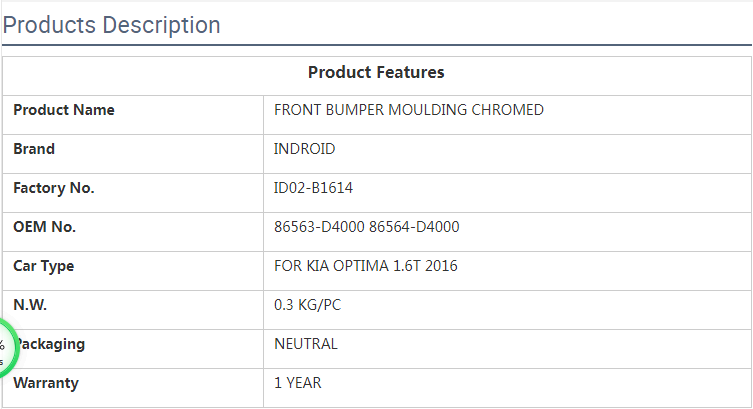753x409 pixels.
Task: Select the NEUTRAL packaging value
Action: 306,344
